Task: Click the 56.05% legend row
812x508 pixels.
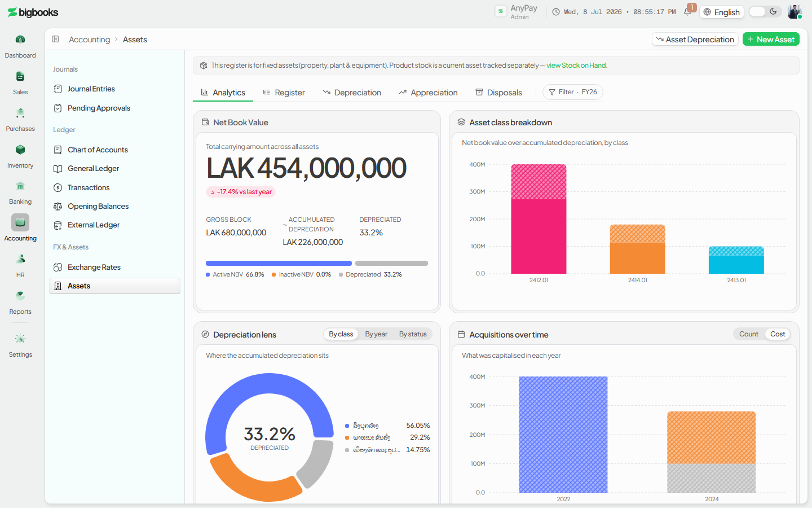Action: point(387,426)
